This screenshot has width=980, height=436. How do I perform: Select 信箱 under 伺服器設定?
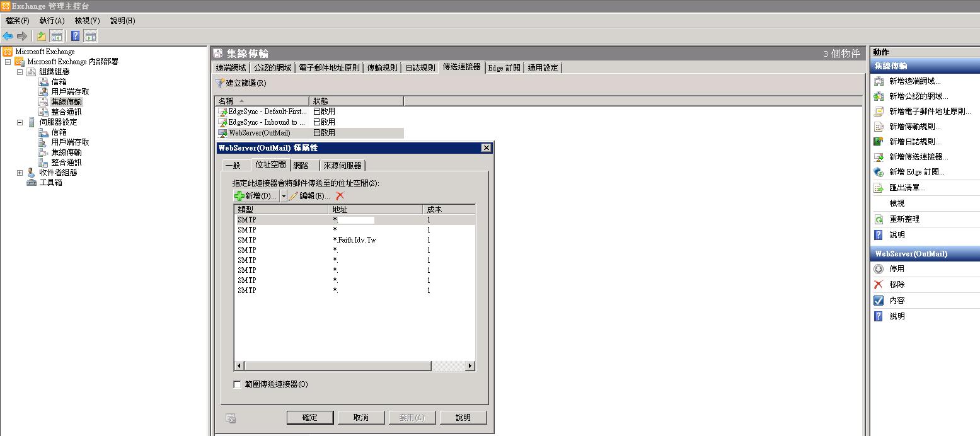[x=59, y=132]
